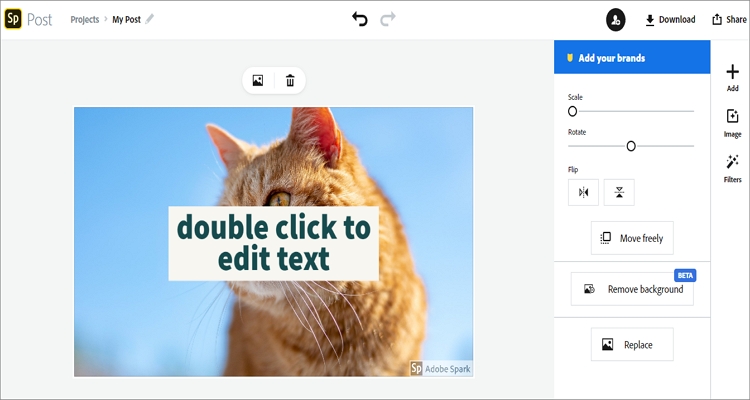750x400 pixels.
Task: Undo the last action
Action: pyautogui.click(x=360, y=19)
